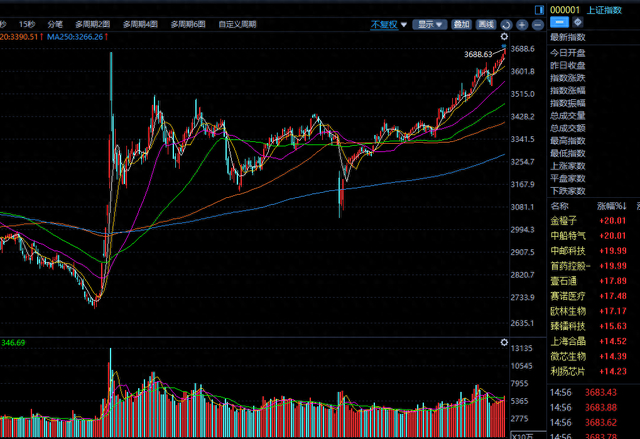
Task: Sort list by 涨幅% column header
Action: pos(611,206)
